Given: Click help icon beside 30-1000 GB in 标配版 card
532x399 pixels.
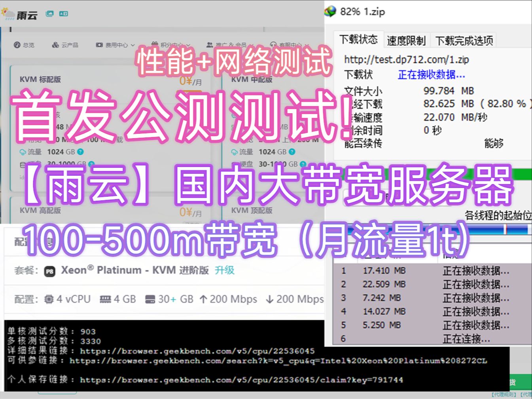Looking at the screenshot, I should [x=91, y=164].
